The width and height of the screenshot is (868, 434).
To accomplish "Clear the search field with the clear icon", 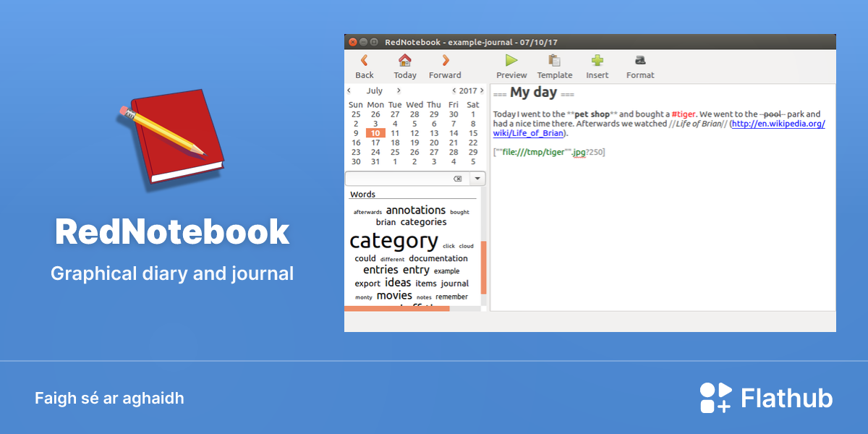I will (x=457, y=179).
